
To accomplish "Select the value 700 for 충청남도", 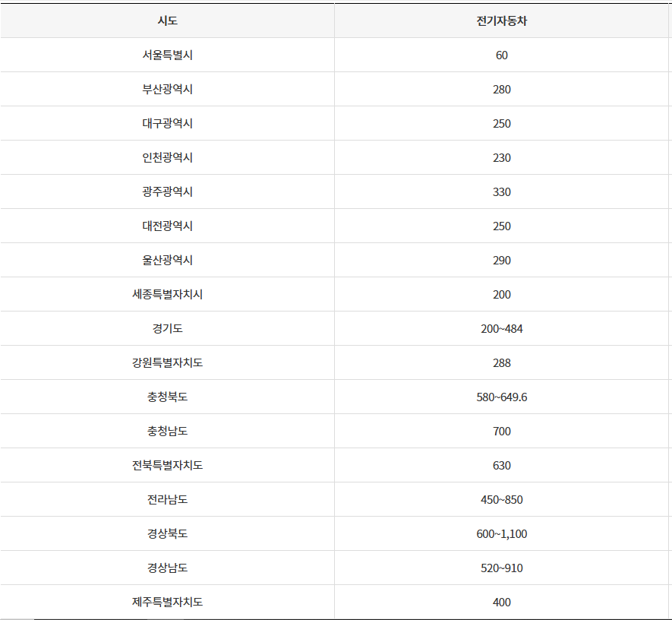I will click(501, 431).
